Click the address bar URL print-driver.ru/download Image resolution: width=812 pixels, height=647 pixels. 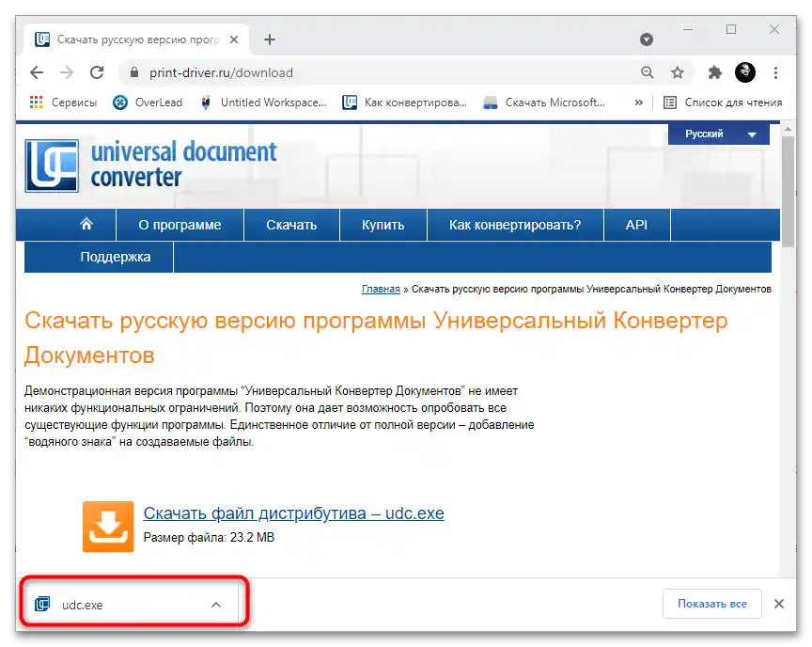tap(221, 72)
